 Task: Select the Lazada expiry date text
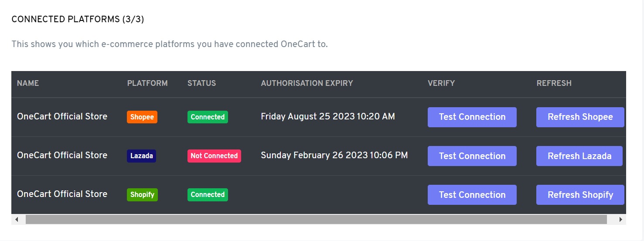(334, 156)
